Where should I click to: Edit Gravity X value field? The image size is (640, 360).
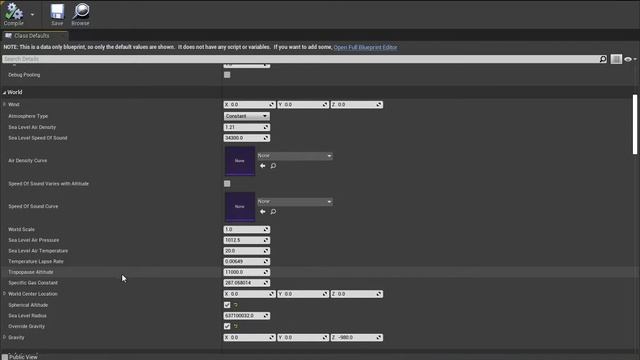pyautogui.click(x=249, y=338)
